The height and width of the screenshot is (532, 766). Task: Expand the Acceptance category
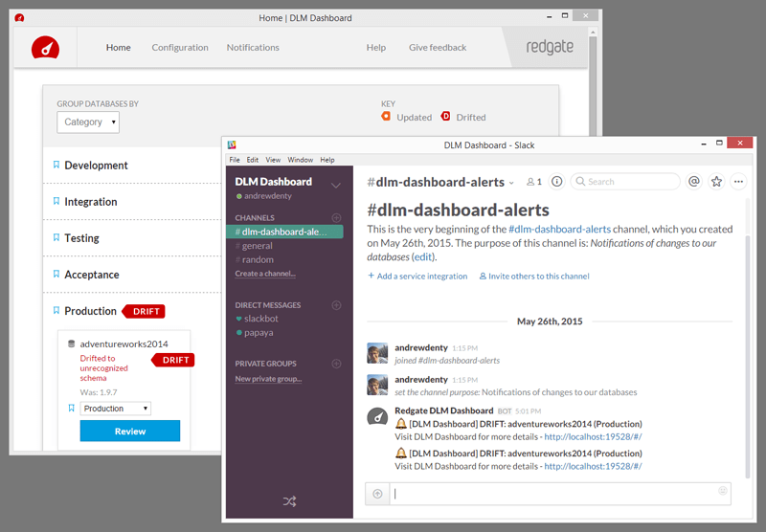click(x=92, y=275)
